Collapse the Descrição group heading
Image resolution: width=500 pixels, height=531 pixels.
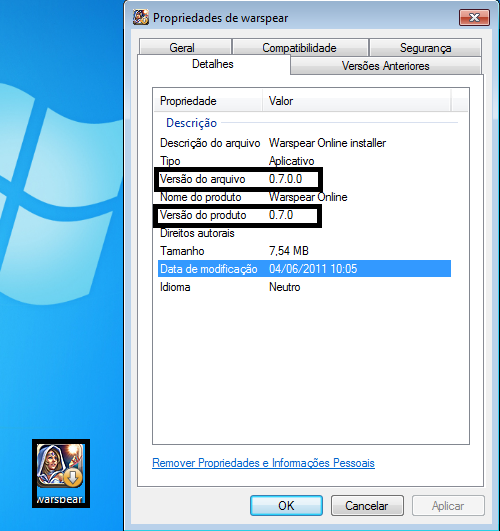point(191,123)
